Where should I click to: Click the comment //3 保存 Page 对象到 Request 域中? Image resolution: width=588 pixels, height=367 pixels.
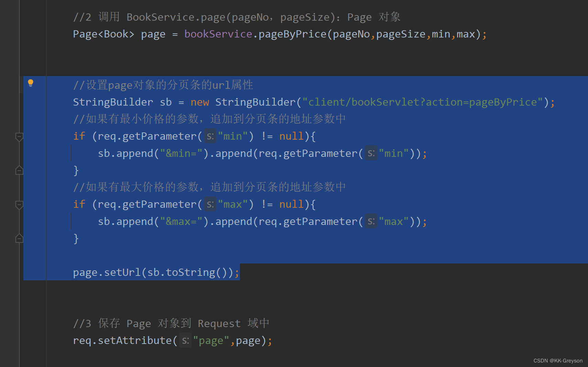pos(171,323)
